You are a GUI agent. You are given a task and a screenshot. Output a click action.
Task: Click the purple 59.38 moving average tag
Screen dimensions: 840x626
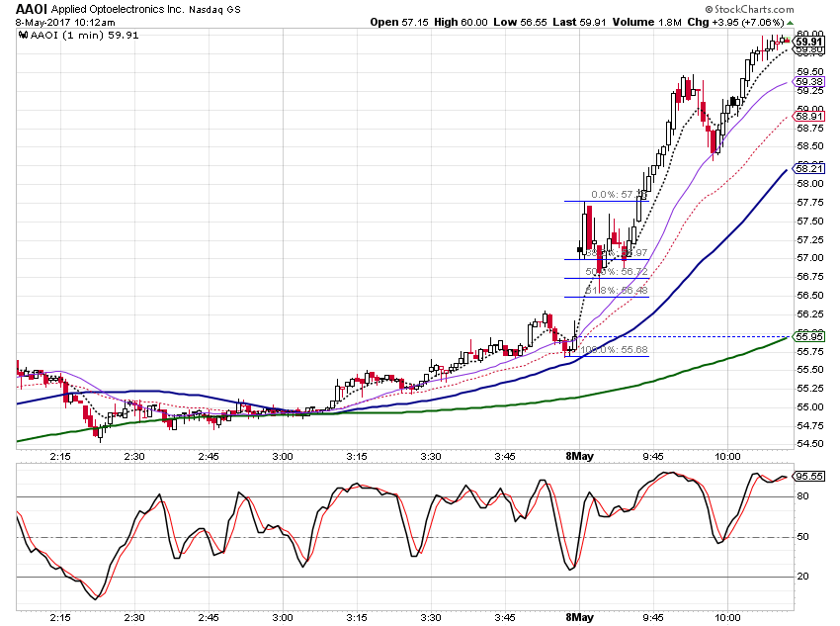point(809,82)
